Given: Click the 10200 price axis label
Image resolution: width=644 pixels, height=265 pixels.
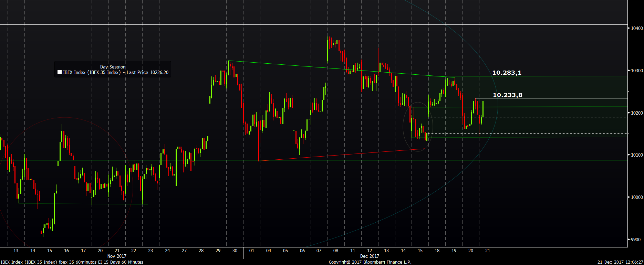Looking at the screenshot, I should (637, 113).
